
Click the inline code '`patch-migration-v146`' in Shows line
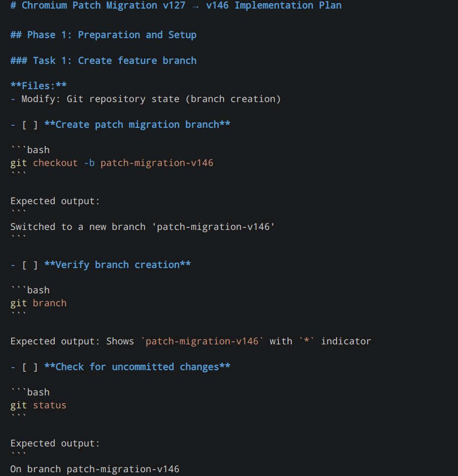click(x=202, y=342)
